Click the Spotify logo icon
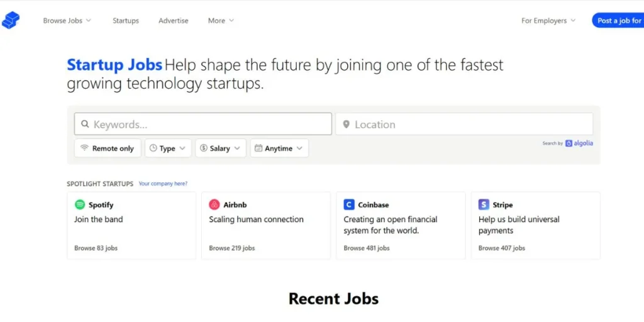The height and width of the screenshot is (322, 644). tap(80, 204)
